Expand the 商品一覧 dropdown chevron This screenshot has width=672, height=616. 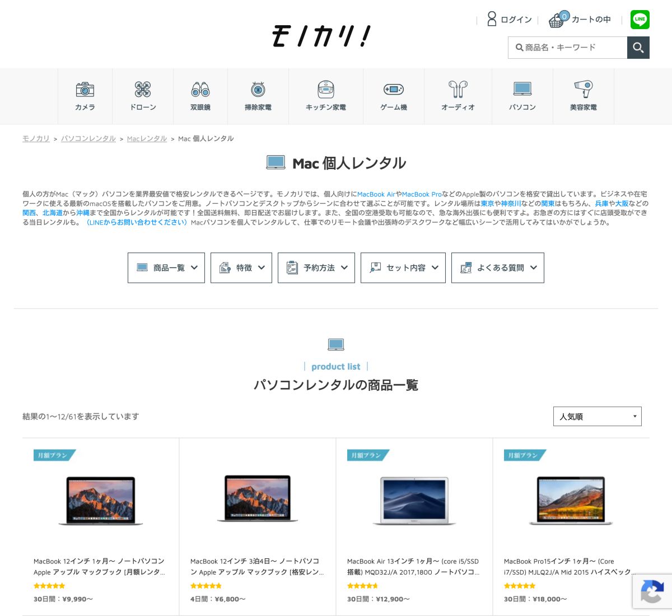(194, 268)
